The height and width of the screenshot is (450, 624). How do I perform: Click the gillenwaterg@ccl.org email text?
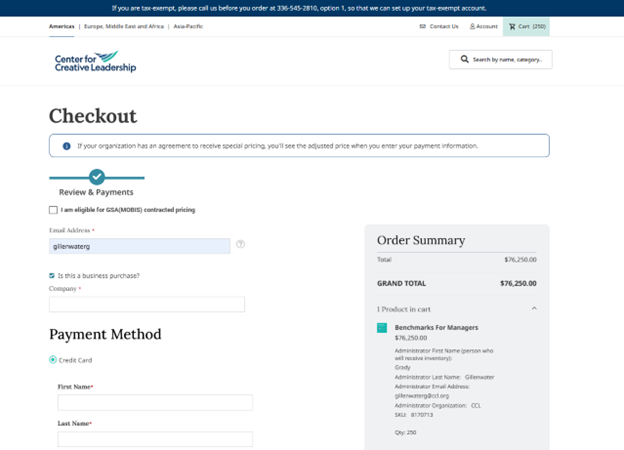422,396
